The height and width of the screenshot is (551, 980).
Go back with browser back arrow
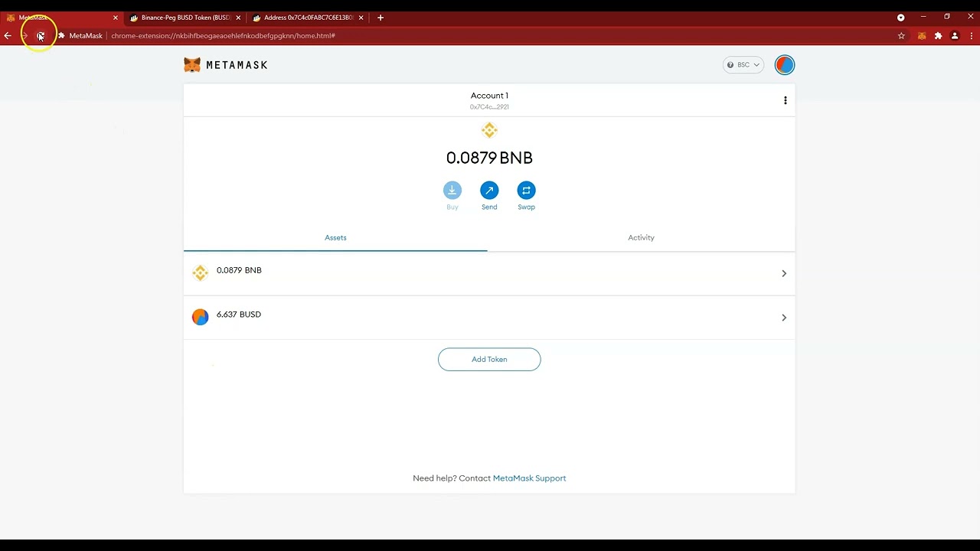pos(8,36)
